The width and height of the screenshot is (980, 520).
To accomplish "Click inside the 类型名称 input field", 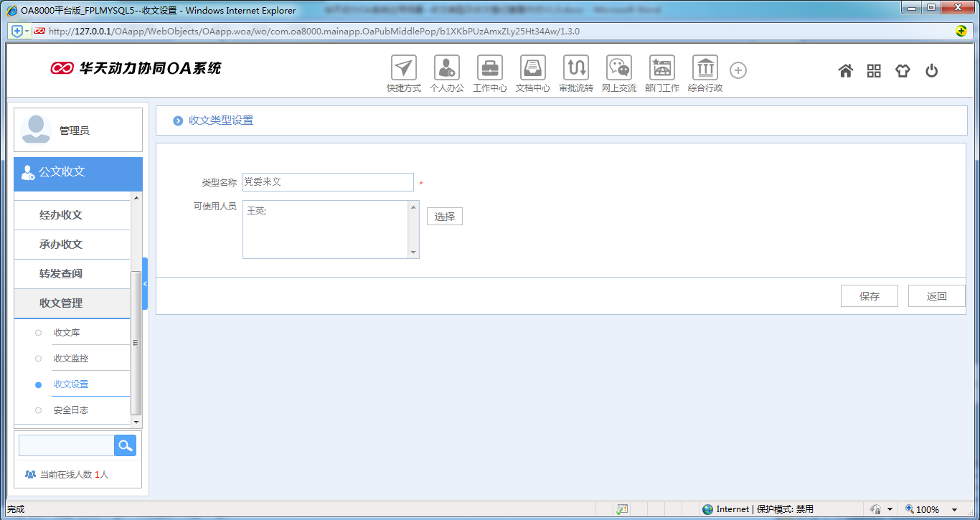I will 327,182.
